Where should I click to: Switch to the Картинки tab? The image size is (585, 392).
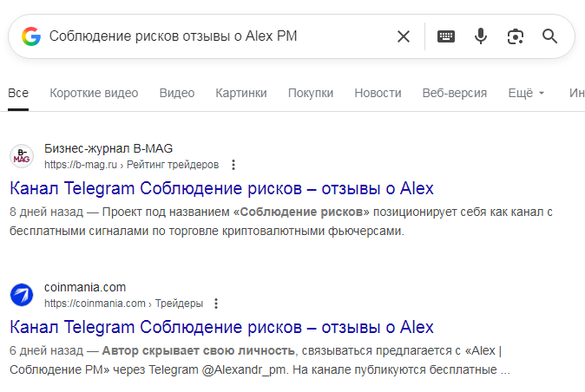(x=241, y=93)
